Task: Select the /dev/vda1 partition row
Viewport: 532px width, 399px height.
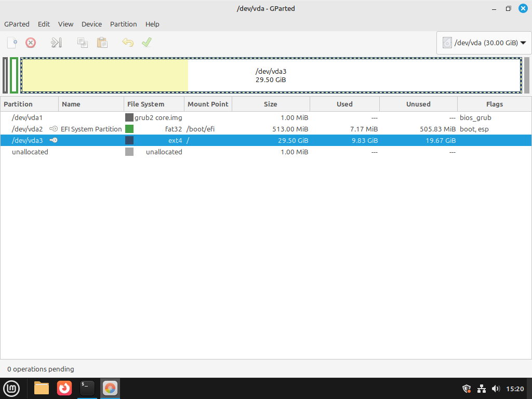Action: pos(27,117)
